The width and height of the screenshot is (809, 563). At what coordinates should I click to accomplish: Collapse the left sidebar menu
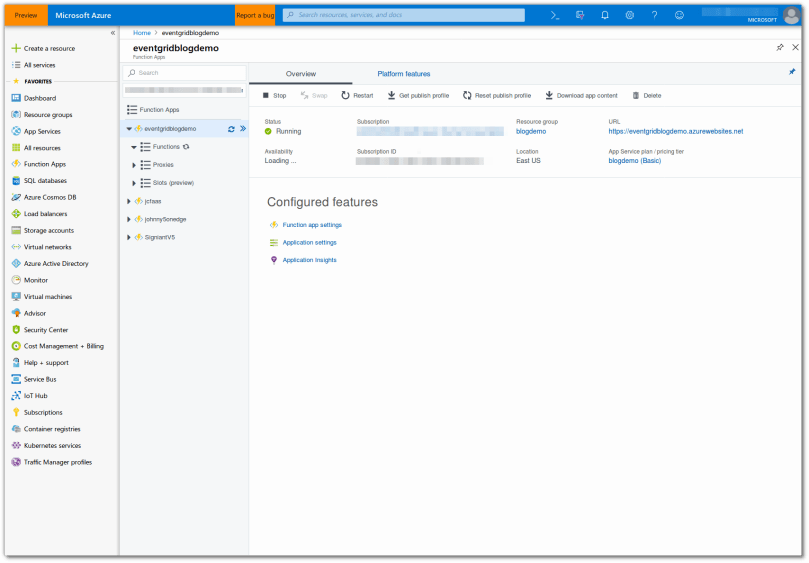tap(112, 33)
